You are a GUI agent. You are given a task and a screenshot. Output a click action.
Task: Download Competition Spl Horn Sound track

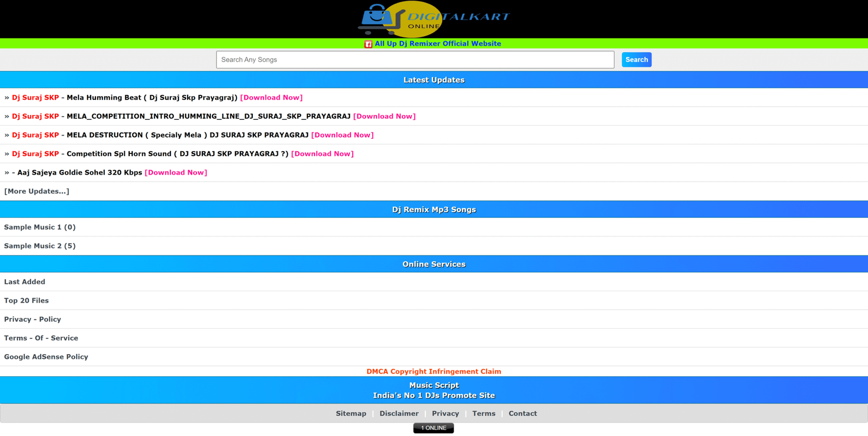click(322, 154)
